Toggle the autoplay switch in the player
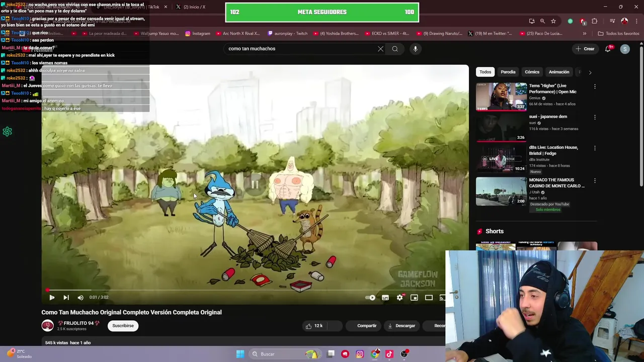This screenshot has height=362, width=644. (370, 298)
